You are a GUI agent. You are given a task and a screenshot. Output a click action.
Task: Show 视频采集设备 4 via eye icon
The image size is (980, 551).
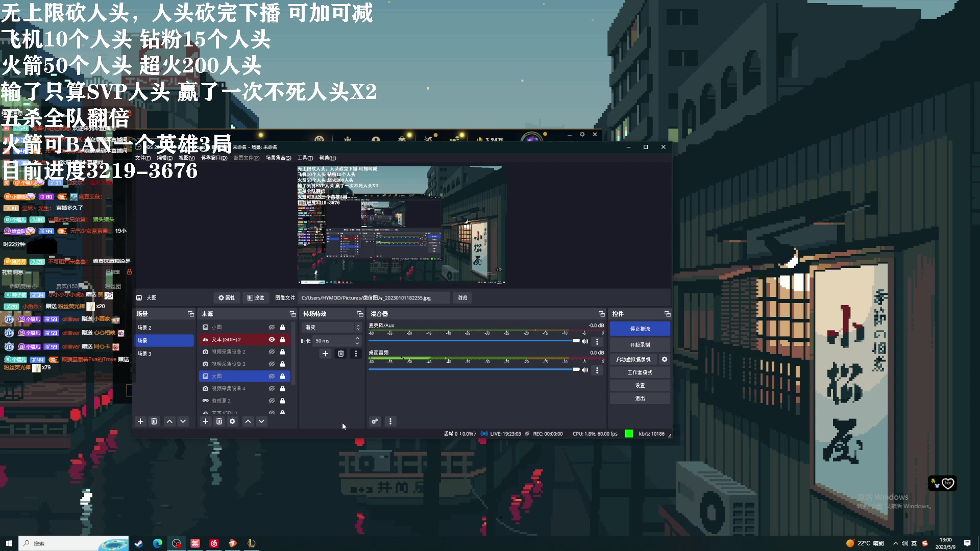[272, 389]
